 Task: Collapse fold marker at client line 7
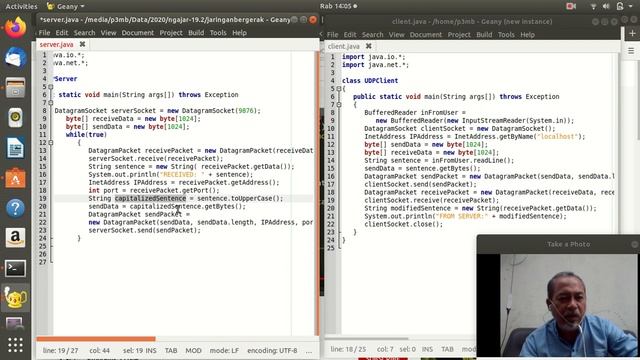point(338,104)
